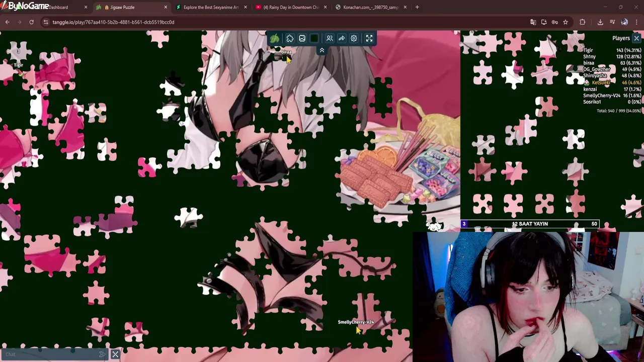Close the Rainy Day in Downtown tab
The height and width of the screenshot is (362, 644).
click(326, 7)
